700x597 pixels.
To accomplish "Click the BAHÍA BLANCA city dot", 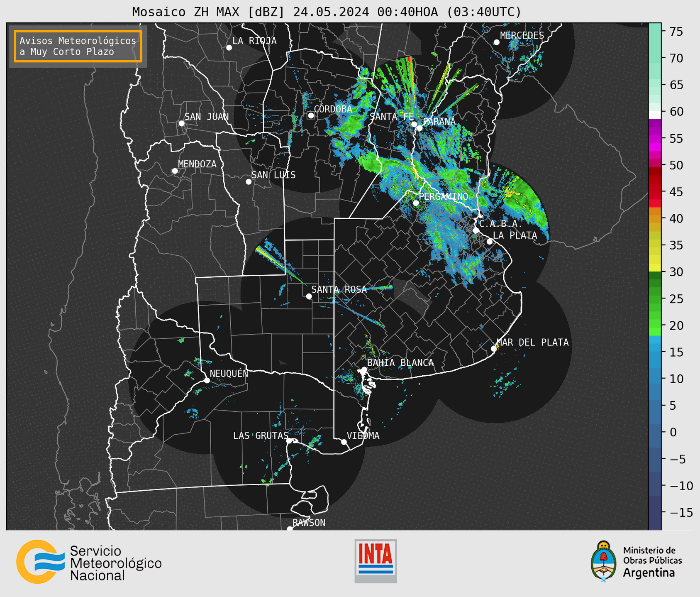I will click(x=364, y=369).
